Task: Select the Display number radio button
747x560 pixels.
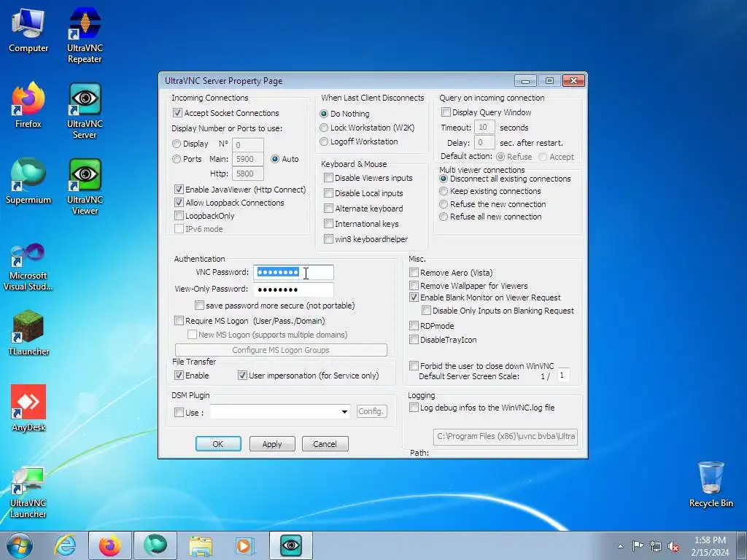Action: (x=177, y=144)
